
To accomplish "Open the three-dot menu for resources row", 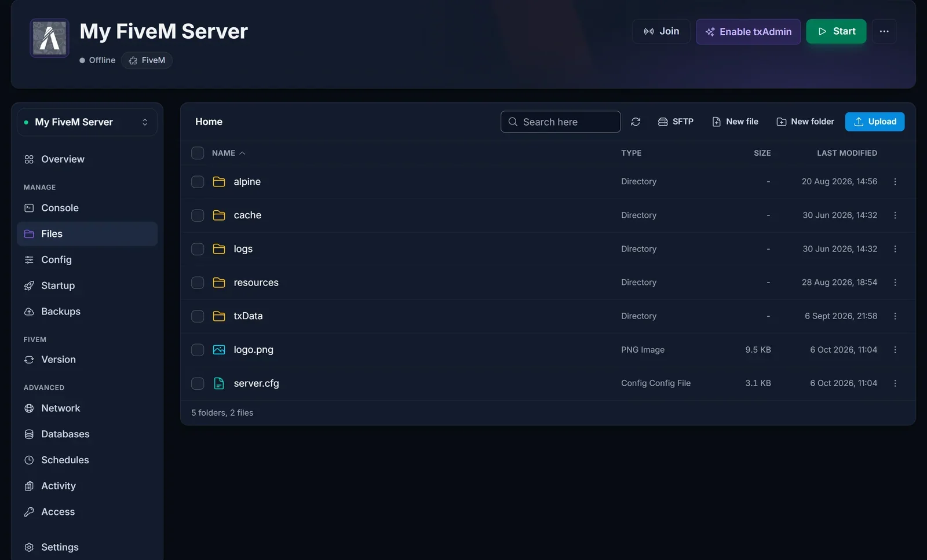I will [x=895, y=283].
